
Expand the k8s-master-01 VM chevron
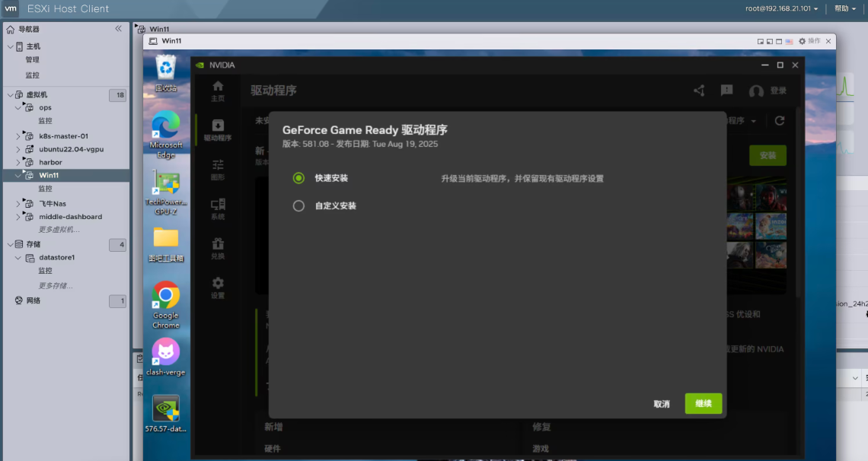pyautogui.click(x=18, y=136)
